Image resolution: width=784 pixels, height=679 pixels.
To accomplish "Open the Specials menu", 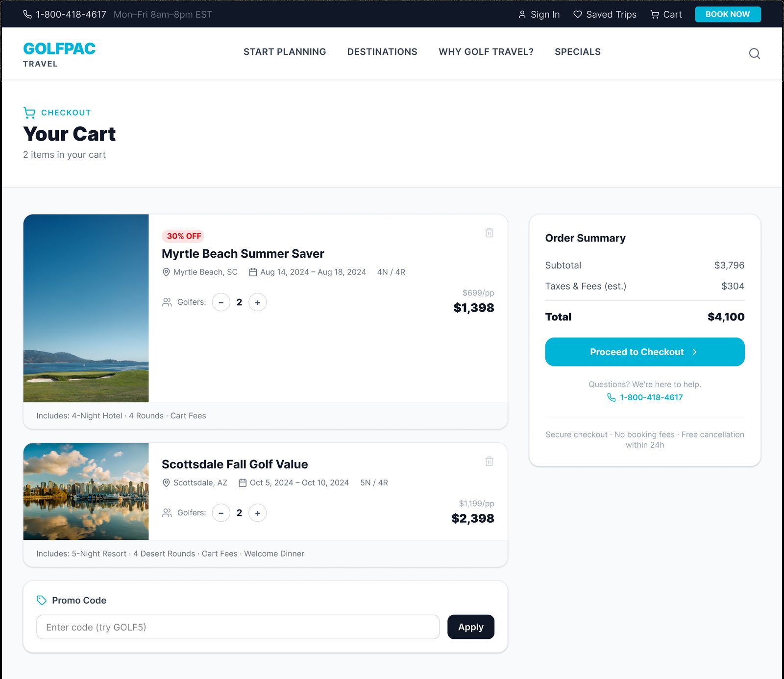I will [x=578, y=52].
